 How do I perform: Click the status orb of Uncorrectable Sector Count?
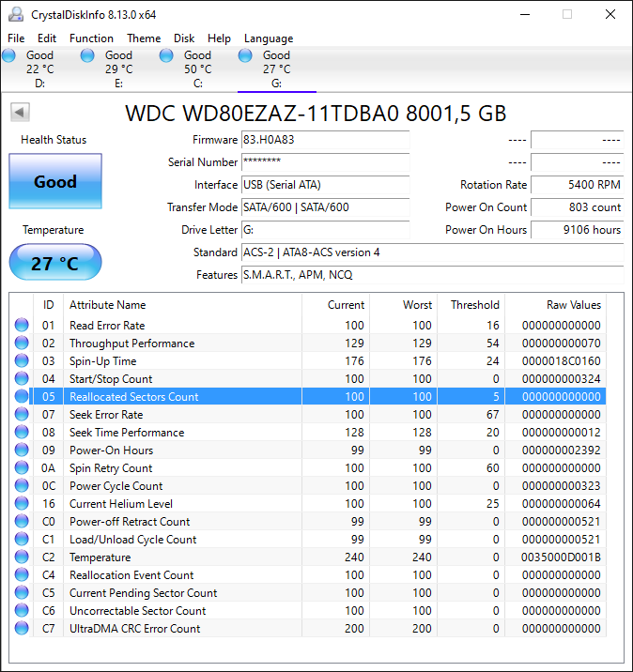click(22, 610)
